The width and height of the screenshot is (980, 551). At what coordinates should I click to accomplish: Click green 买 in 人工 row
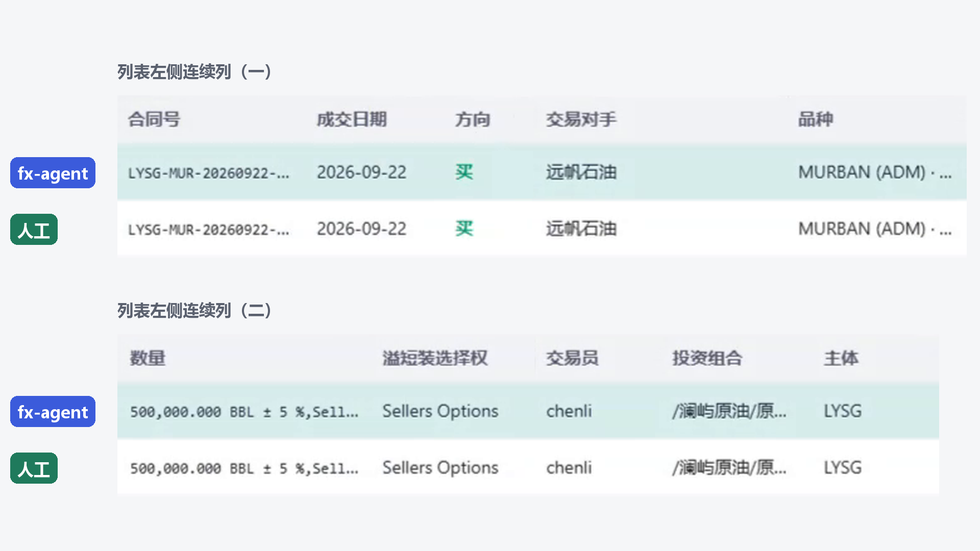[x=464, y=229]
